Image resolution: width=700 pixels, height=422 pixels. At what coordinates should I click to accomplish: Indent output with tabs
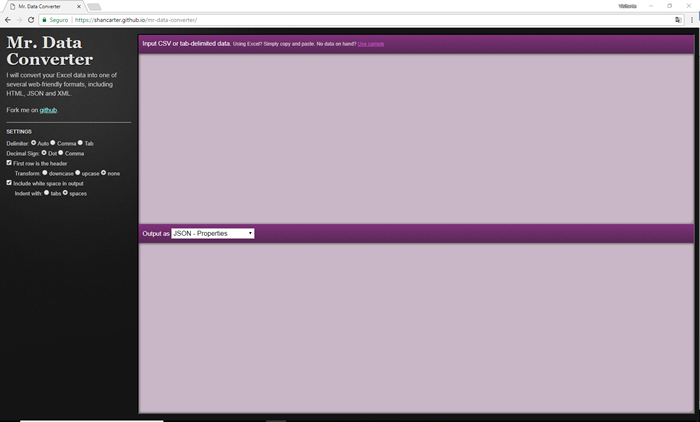click(x=46, y=193)
